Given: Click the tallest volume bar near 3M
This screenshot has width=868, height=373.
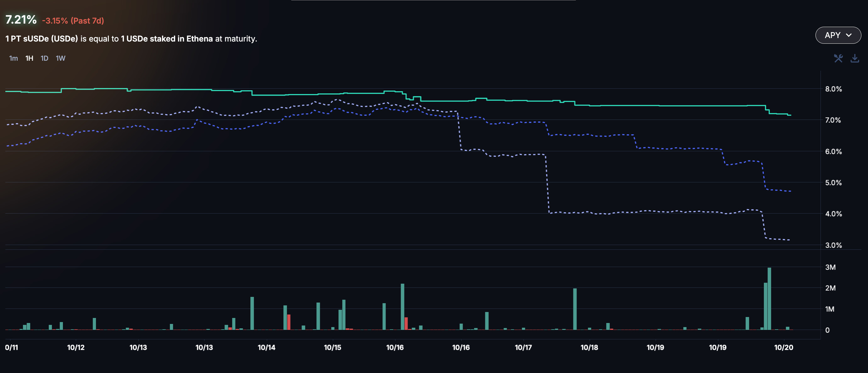Looking at the screenshot, I should [769, 298].
